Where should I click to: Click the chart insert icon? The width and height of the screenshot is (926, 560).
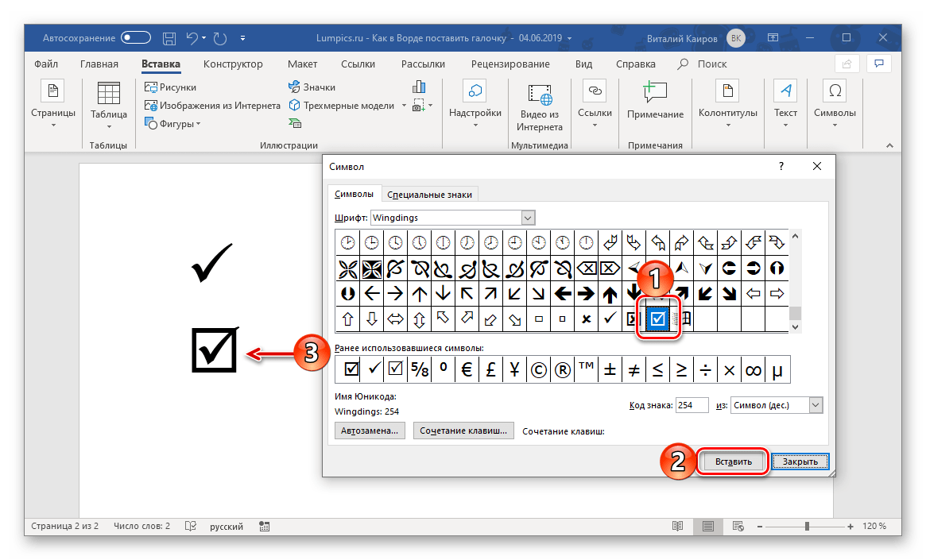point(419,87)
